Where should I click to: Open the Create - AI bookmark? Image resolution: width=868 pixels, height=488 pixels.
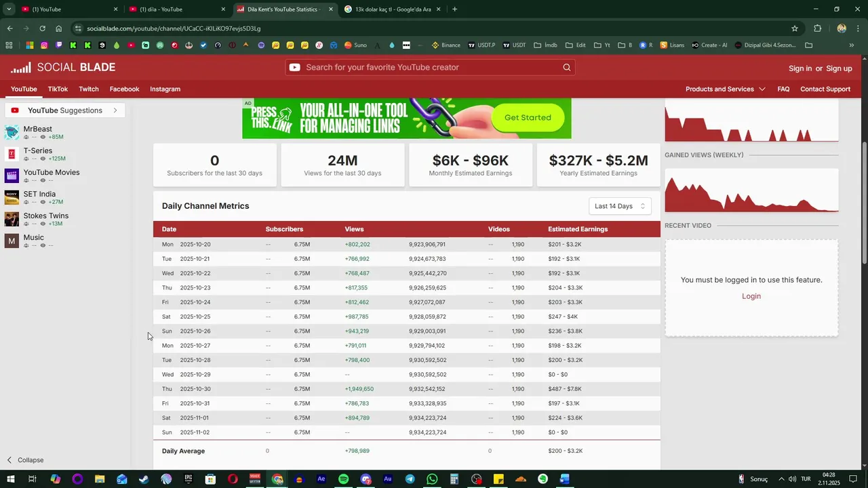tap(709, 45)
